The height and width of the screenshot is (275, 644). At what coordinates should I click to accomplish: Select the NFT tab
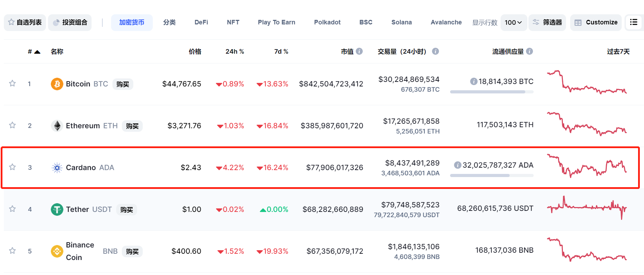click(x=233, y=23)
